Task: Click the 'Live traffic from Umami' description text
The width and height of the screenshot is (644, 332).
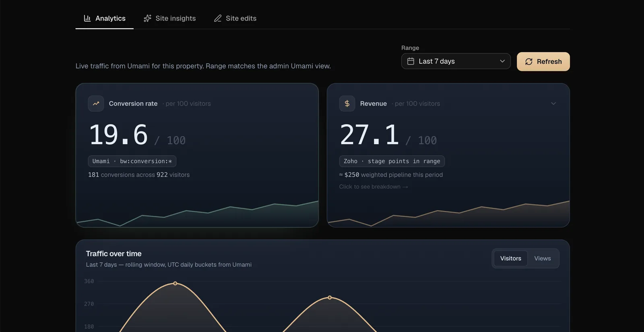Action: [203, 66]
